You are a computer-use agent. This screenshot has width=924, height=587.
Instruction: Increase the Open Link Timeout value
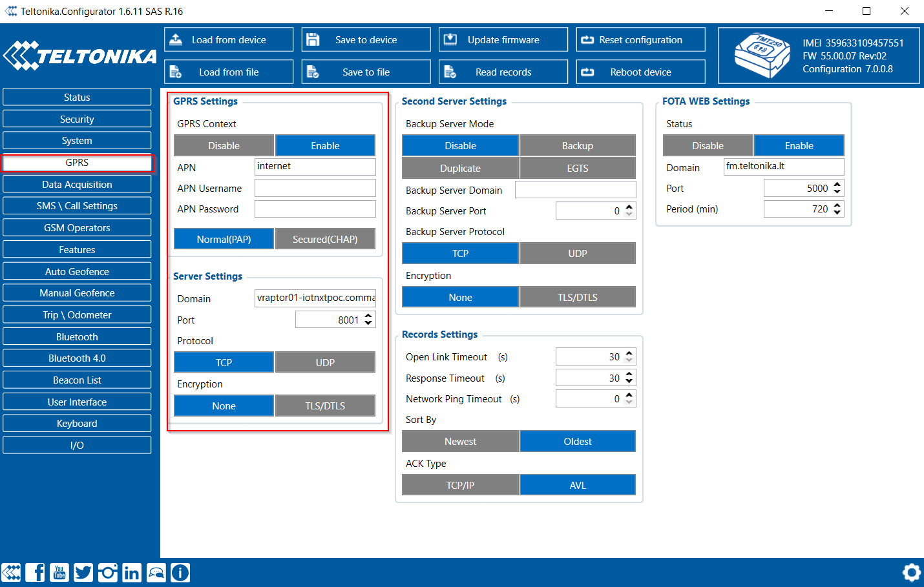pyautogui.click(x=629, y=353)
